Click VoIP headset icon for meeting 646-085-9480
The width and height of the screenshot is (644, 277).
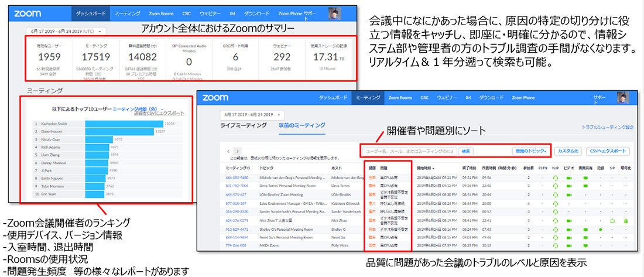556,178
